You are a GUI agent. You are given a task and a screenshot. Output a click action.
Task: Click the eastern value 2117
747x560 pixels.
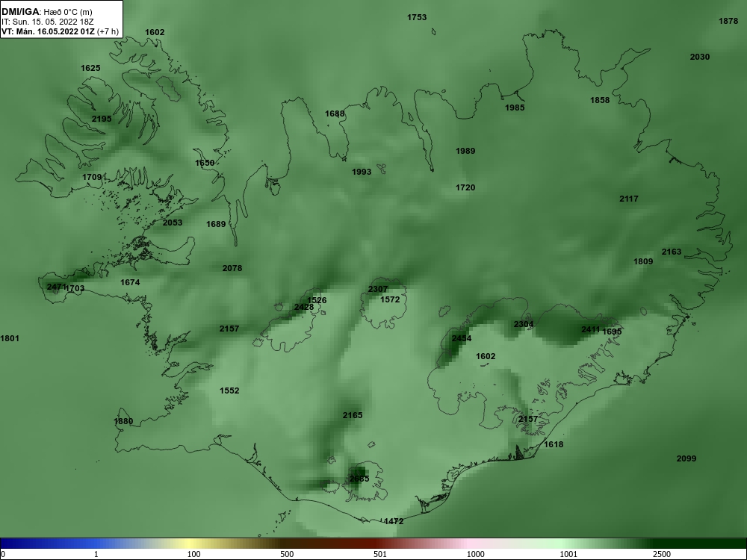coord(629,199)
